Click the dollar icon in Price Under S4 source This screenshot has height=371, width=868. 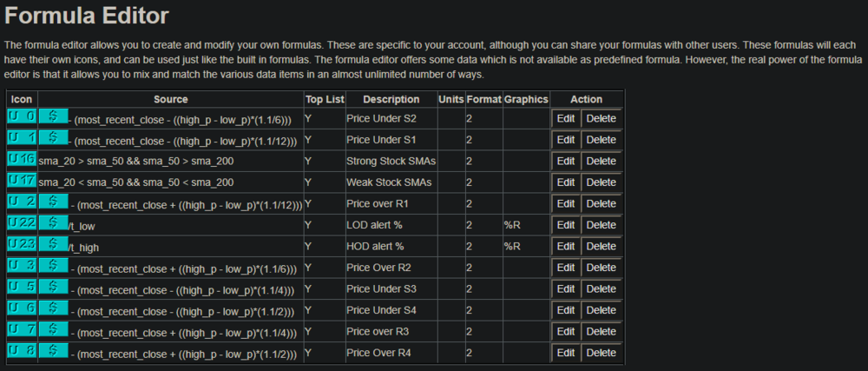(54, 308)
